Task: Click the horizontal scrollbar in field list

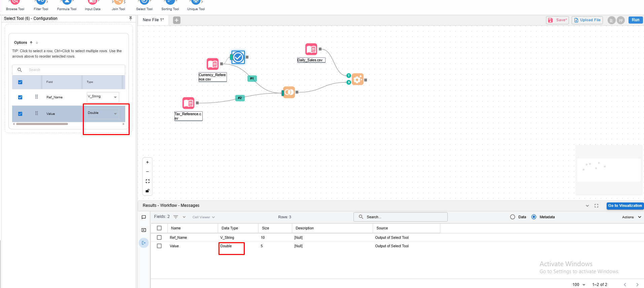Action: (x=42, y=124)
